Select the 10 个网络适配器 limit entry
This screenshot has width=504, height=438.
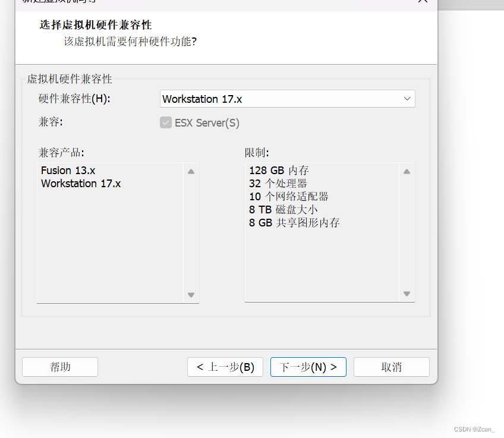point(289,196)
